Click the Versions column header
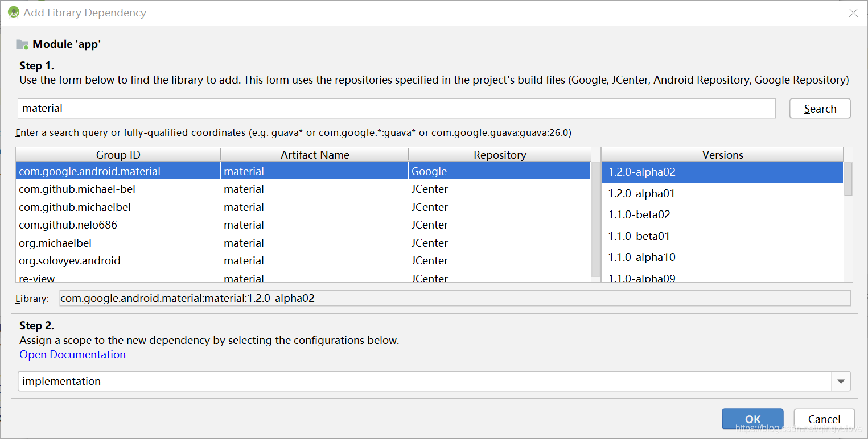868x439 pixels. point(722,155)
